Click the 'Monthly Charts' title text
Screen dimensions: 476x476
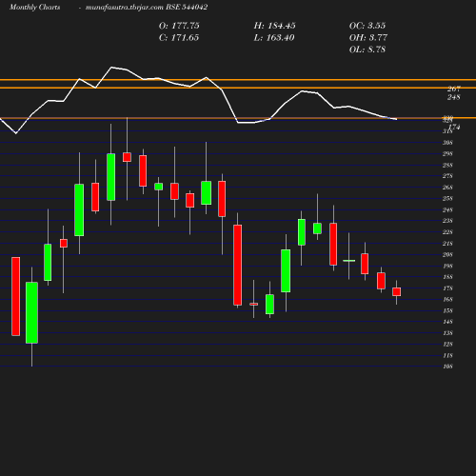coord(34,7)
